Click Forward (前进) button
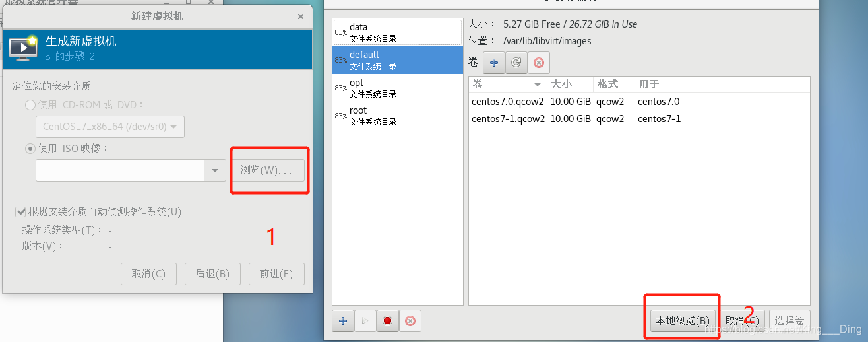Image resolution: width=868 pixels, height=342 pixels. click(276, 273)
